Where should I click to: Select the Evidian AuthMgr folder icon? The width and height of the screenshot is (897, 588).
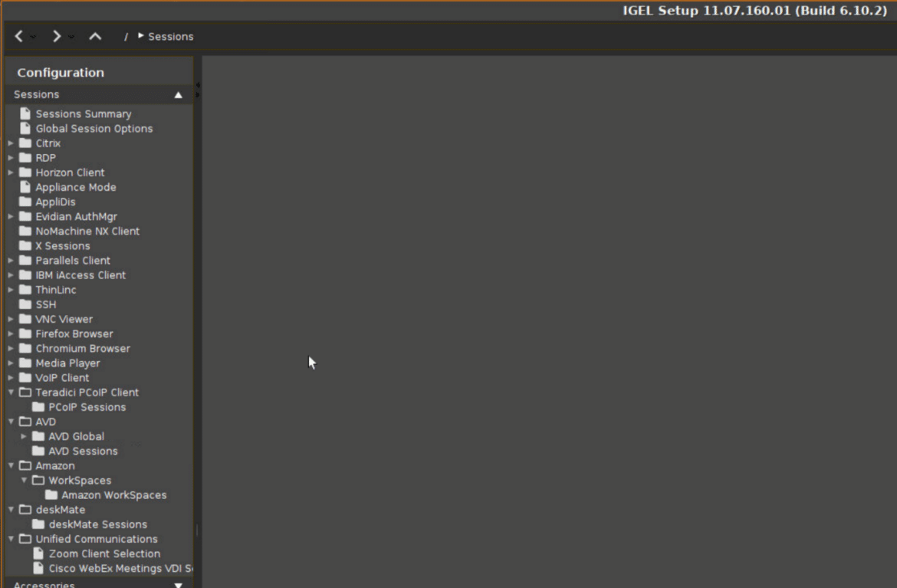coord(25,216)
